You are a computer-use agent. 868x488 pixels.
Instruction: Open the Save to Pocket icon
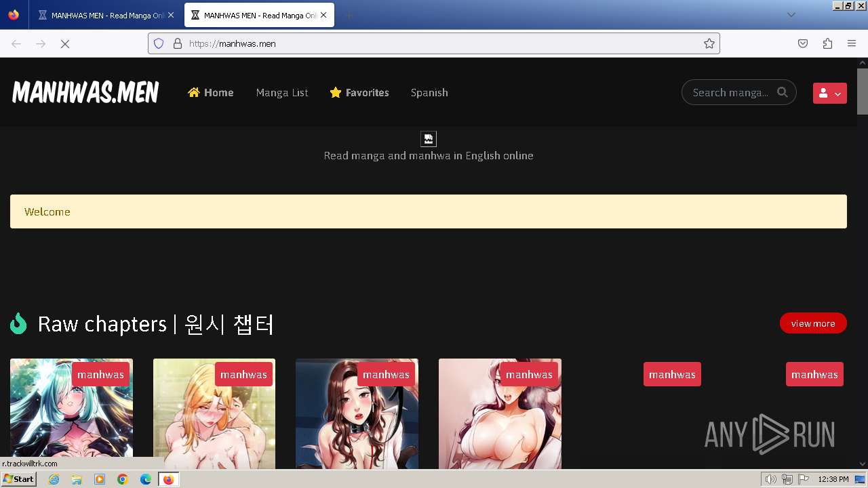click(803, 43)
